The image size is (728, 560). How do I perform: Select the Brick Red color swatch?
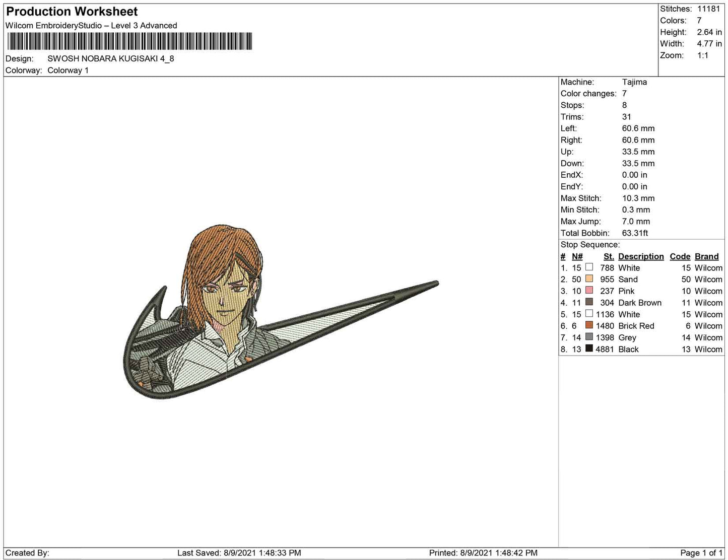pos(589,325)
